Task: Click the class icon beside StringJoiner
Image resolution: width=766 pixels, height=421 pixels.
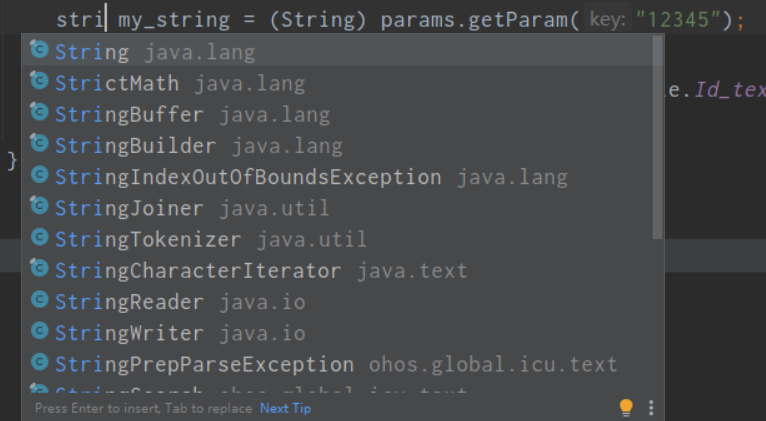Action: 40,207
